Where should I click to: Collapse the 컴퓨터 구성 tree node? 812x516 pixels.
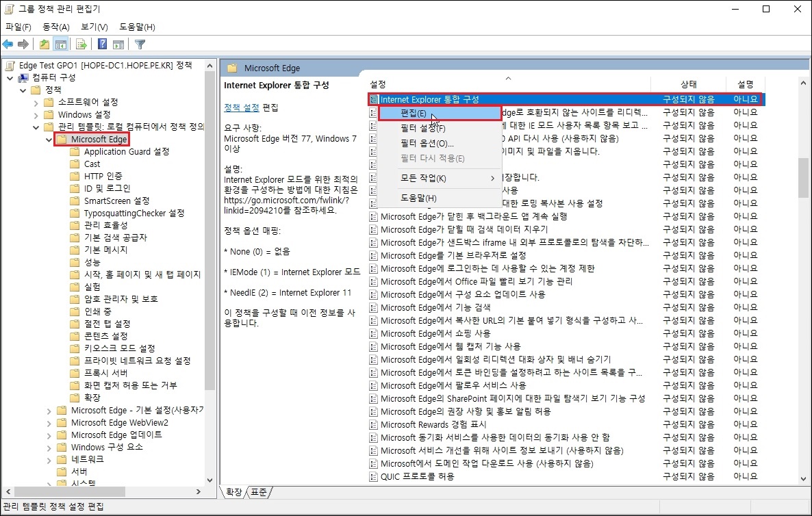point(10,77)
